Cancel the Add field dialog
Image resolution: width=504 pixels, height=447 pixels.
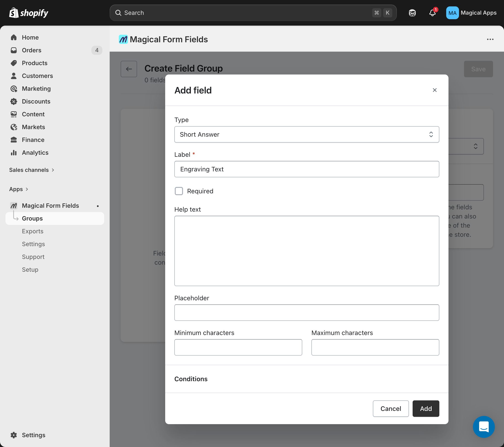[x=391, y=409]
